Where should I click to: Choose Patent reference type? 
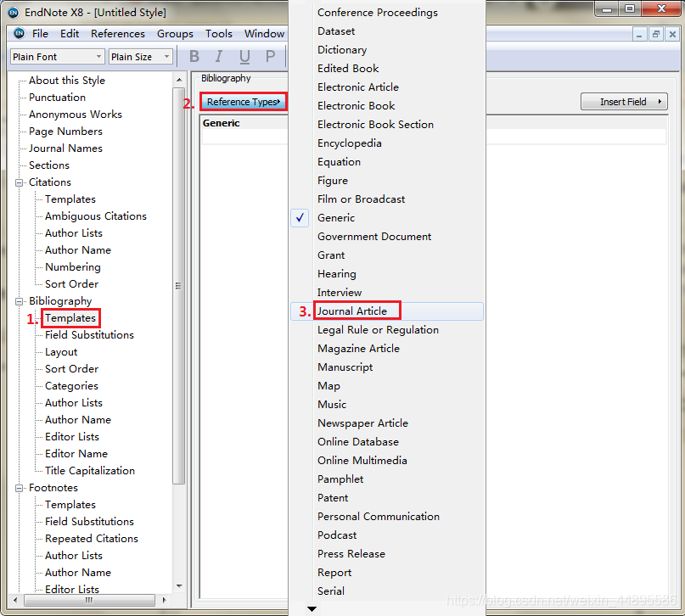[387, 498]
